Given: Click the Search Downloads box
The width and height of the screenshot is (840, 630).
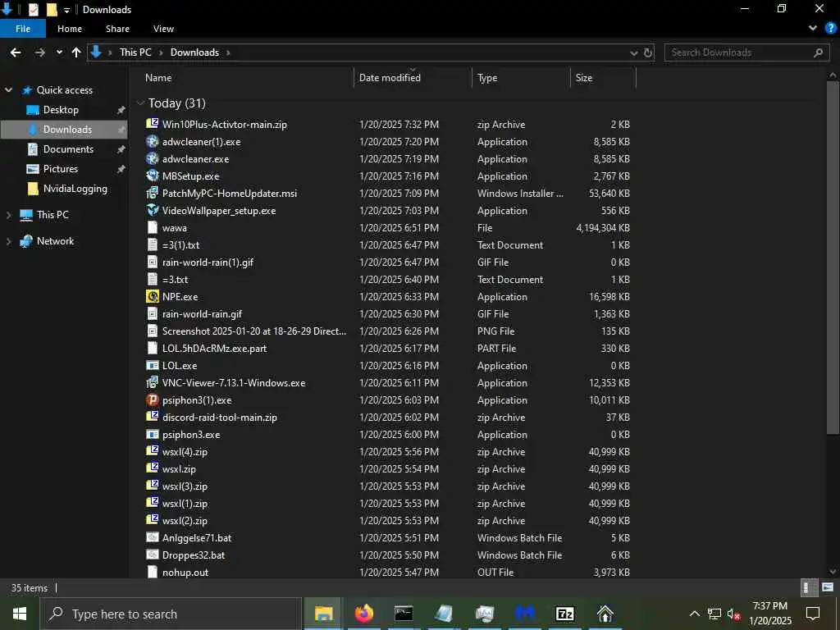Looking at the screenshot, I should click(746, 52).
